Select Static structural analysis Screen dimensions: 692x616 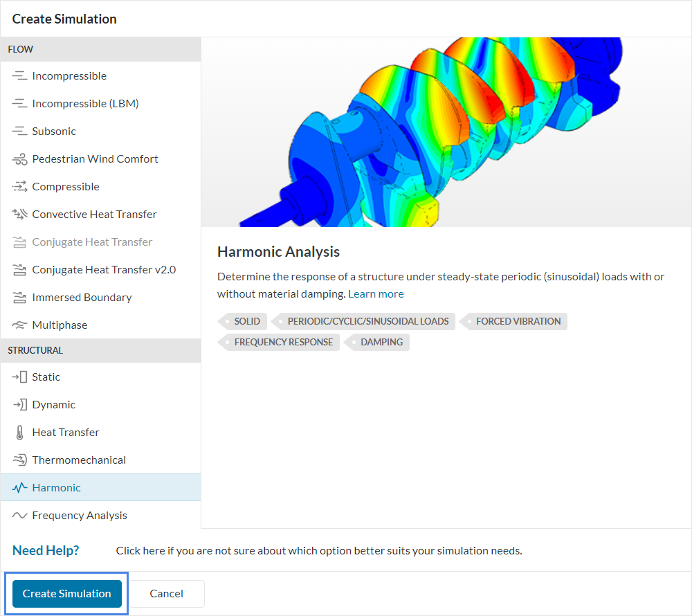tap(46, 377)
